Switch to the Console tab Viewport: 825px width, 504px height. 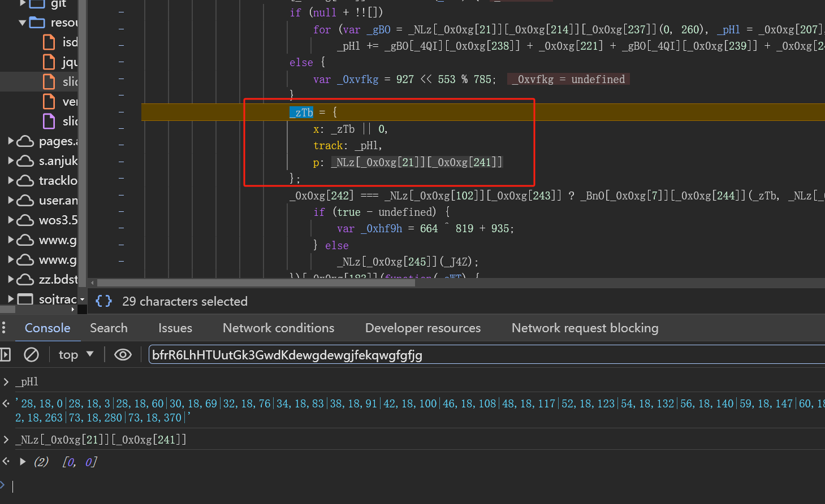(47, 328)
